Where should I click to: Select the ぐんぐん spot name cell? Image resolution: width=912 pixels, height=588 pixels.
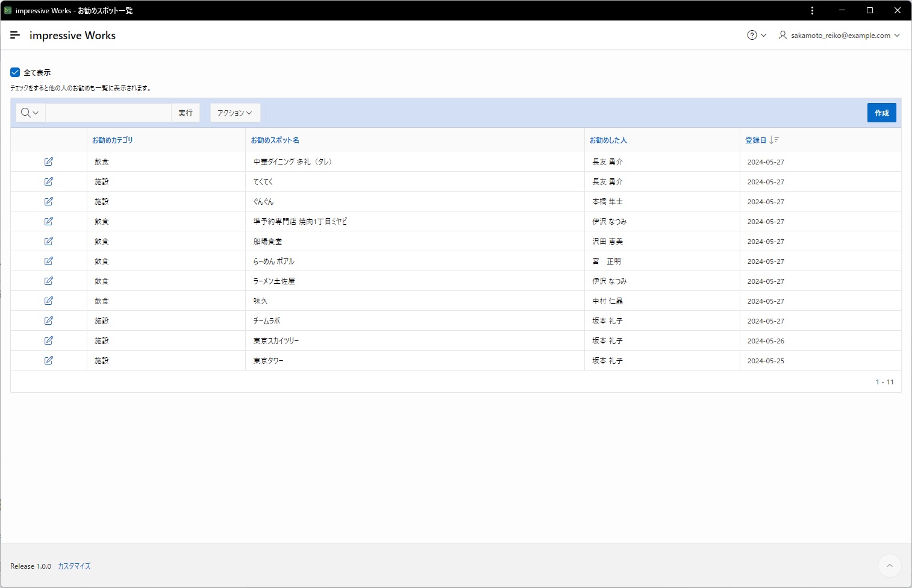415,201
